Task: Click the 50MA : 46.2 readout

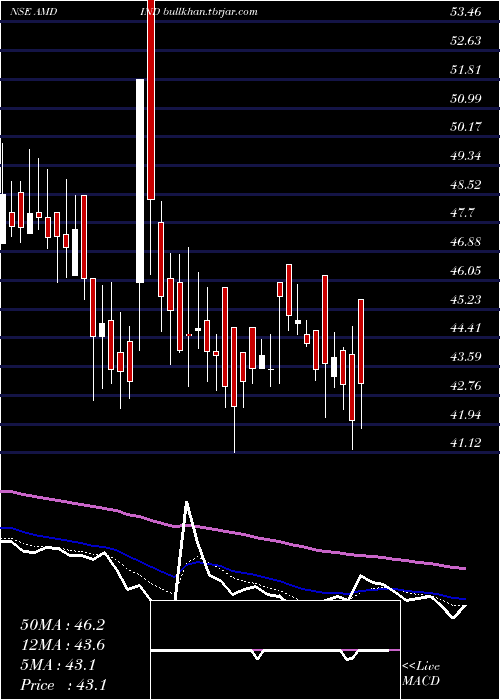Action: (x=62, y=625)
